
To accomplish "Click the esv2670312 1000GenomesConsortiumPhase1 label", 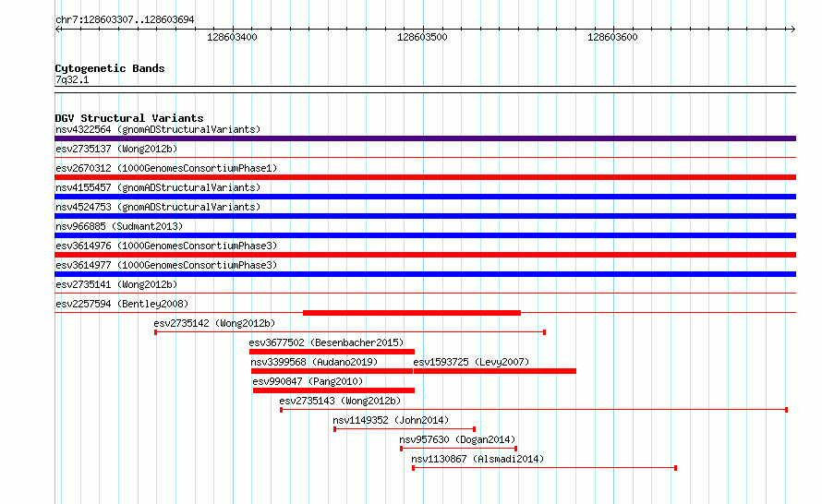I will pos(166,168).
